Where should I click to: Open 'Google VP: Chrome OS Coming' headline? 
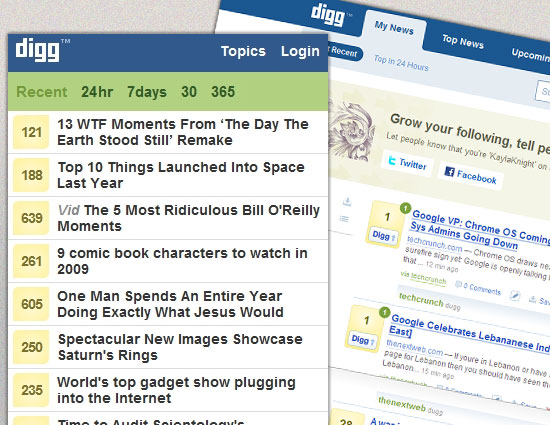[x=480, y=231]
